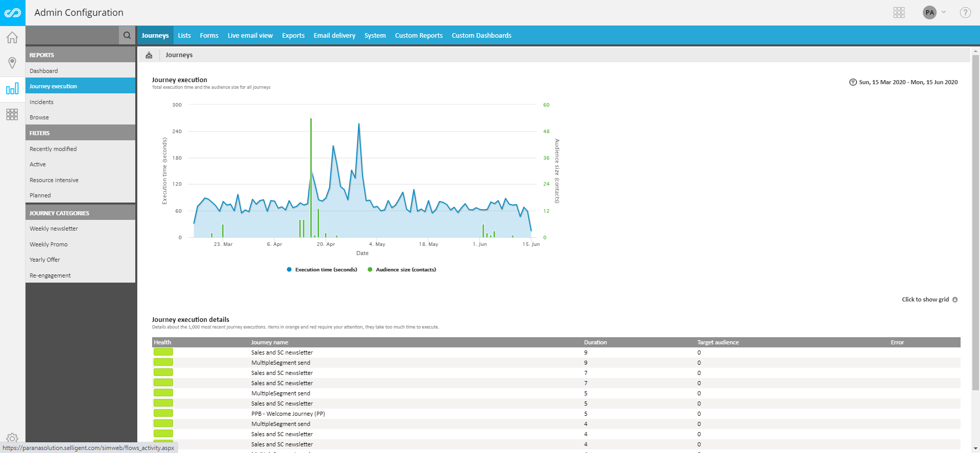
Task: Open the app launcher grid in header
Action: point(899,13)
